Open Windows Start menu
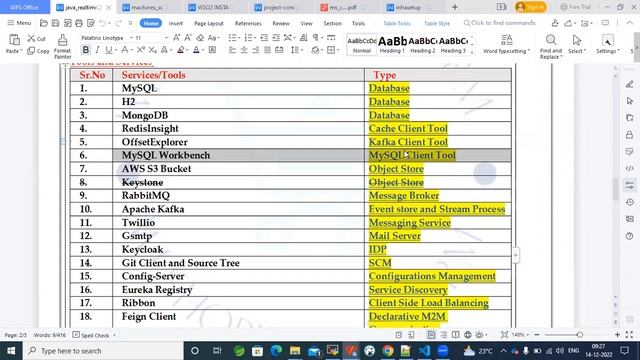Screen dimensions: 640x360 [x=11, y=351]
